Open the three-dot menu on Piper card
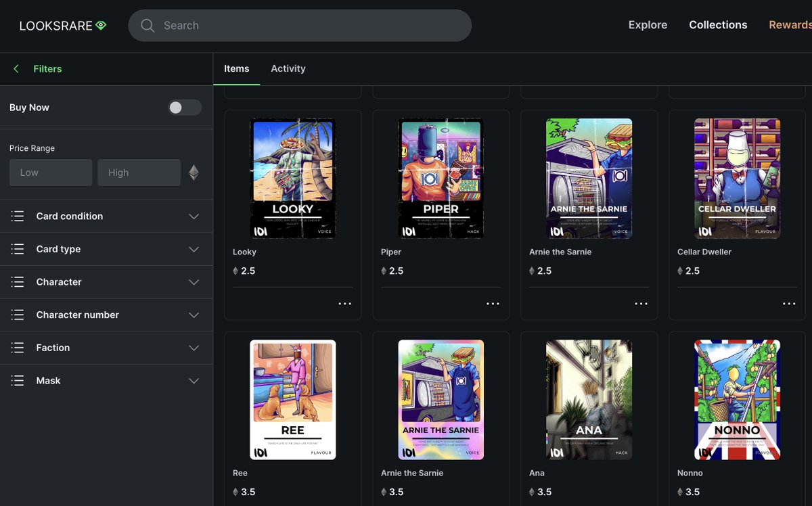Viewport: 812px width, 506px height. click(493, 304)
